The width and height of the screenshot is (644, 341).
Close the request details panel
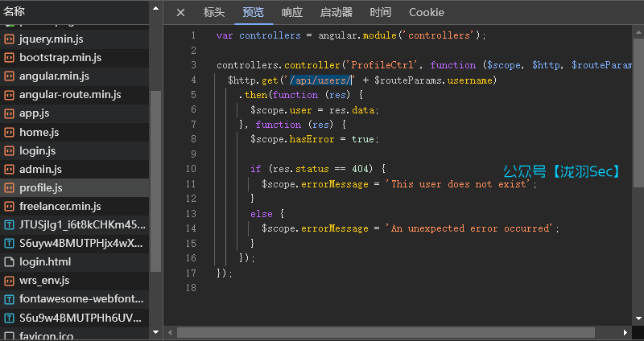click(180, 12)
